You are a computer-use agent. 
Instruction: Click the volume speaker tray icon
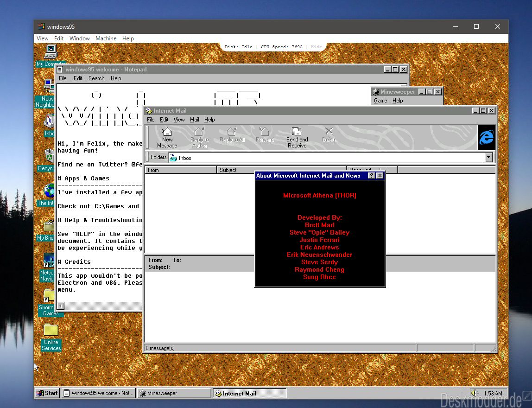click(x=475, y=393)
